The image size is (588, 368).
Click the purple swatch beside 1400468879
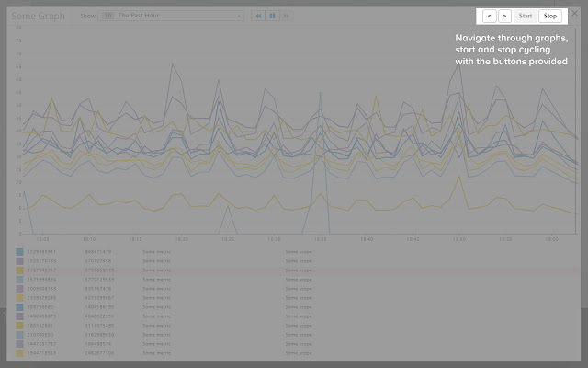(x=19, y=316)
